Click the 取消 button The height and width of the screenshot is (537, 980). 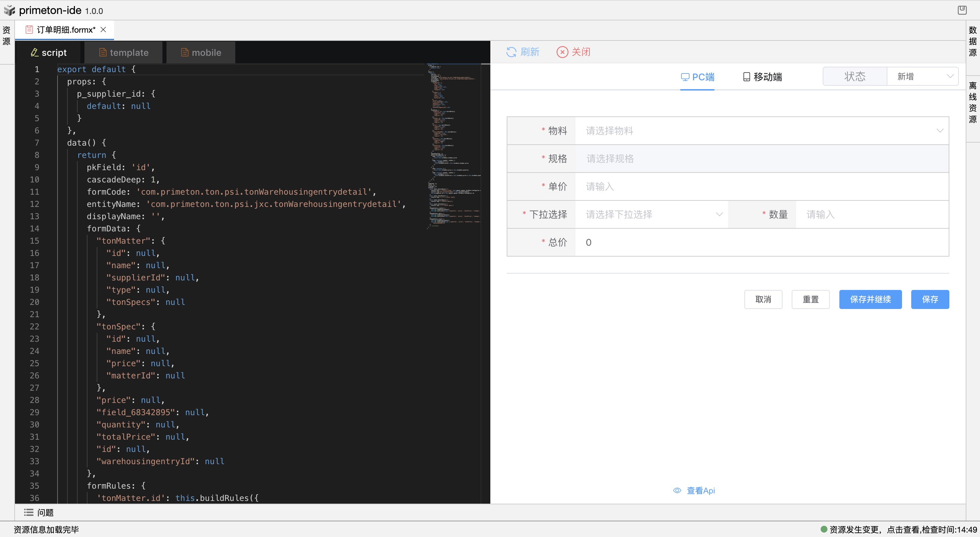pos(763,299)
